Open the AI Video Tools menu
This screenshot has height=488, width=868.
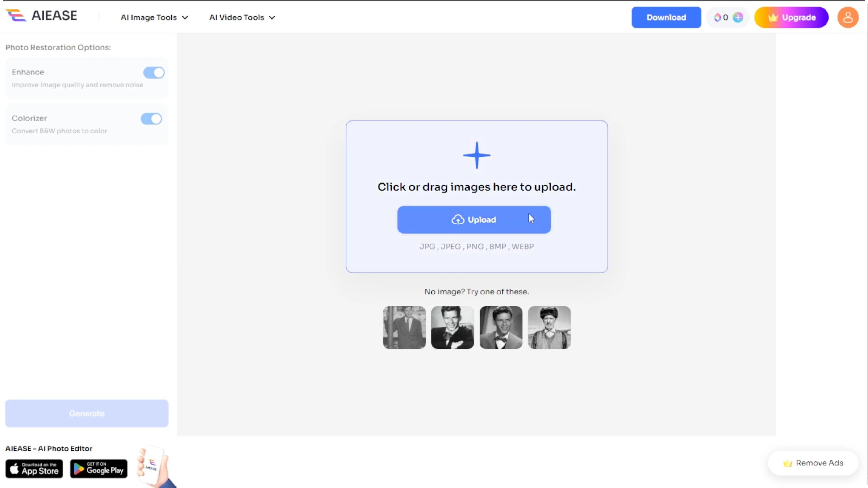242,17
